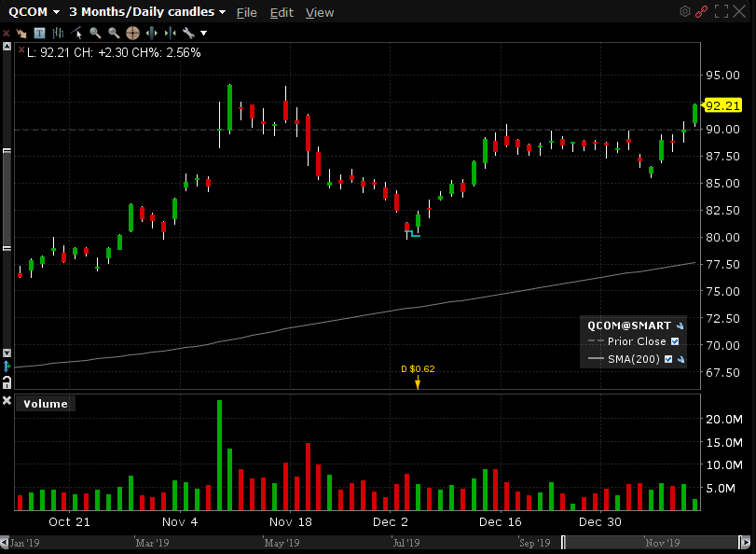This screenshot has height=554, width=756.
Task: Open the View menu
Action: coord(320,12)
